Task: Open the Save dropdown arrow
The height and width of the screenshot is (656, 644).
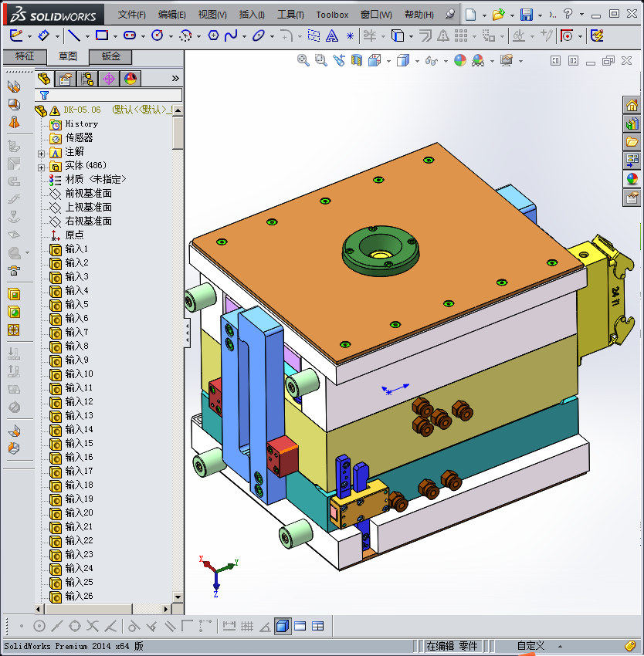Action: point(540,15)
